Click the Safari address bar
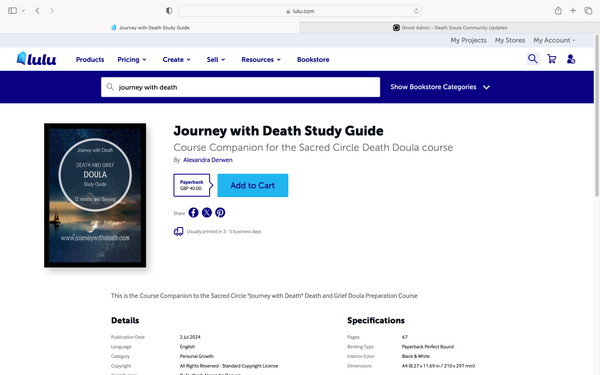Screen dimensions: 600x375 pyautogui.click(x=300, y=11)
